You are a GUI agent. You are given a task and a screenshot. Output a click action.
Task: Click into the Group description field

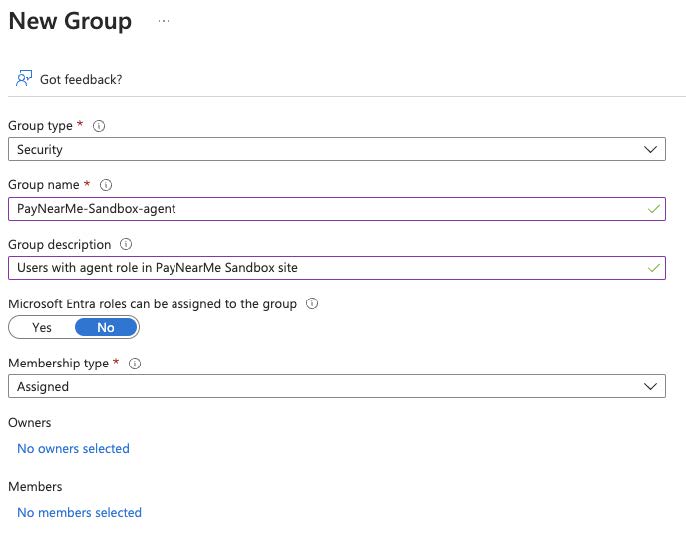click(337, 268)
